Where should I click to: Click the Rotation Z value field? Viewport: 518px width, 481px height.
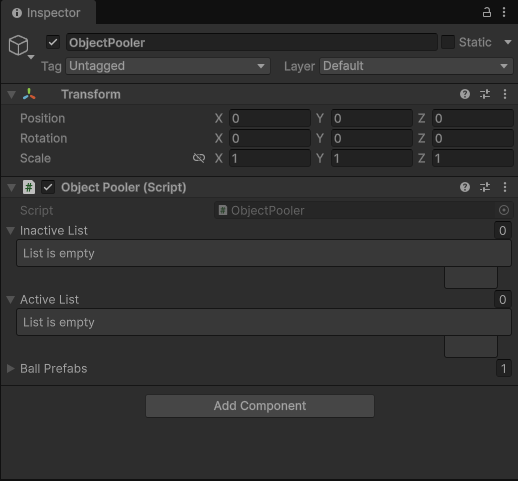coord(473,138)
